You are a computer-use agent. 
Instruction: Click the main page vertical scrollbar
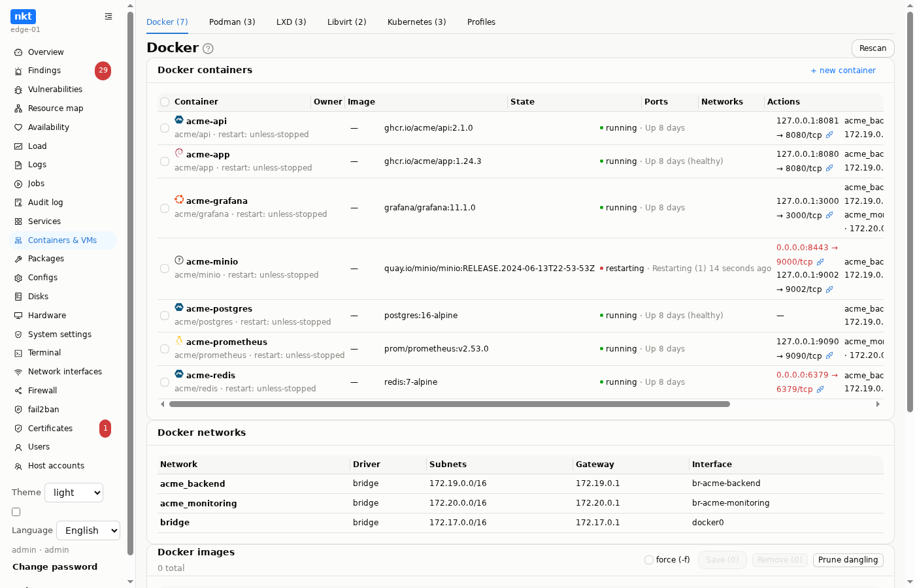pyautogui.click(x=910, y=212)
